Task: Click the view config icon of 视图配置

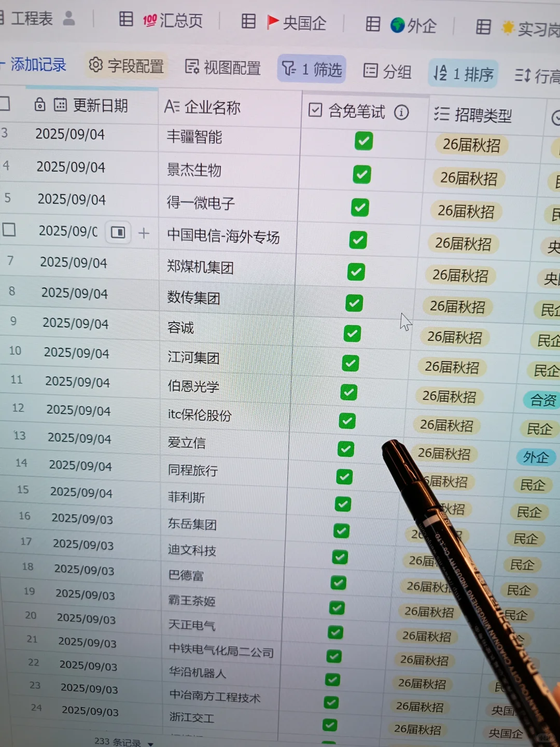Action: tap(192, 67)
